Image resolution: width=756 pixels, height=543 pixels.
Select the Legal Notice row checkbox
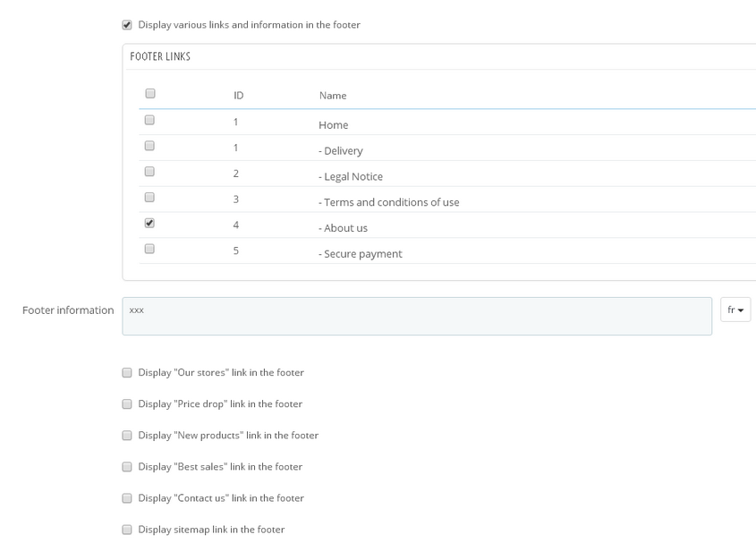pyautogui.click(x=149, y=171)
